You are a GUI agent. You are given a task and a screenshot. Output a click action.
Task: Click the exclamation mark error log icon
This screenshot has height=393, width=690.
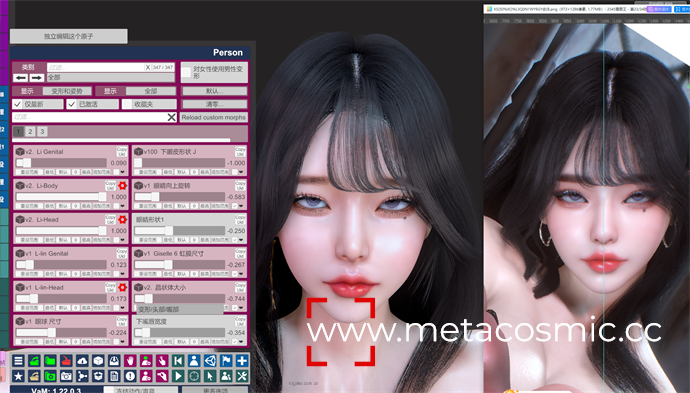[130, 376]
